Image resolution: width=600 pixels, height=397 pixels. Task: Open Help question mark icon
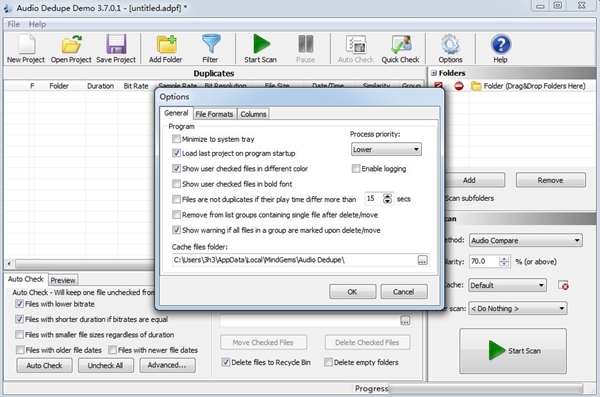[501, 49]
